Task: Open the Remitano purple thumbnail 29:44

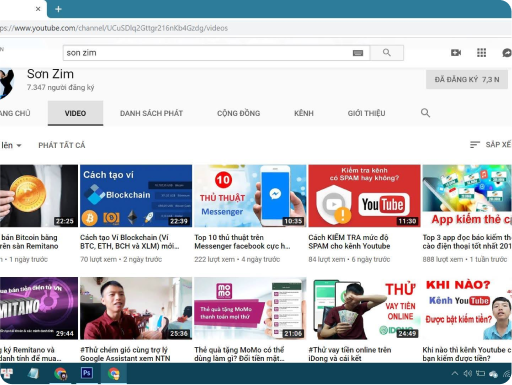Action: click(x=39, y=308)
